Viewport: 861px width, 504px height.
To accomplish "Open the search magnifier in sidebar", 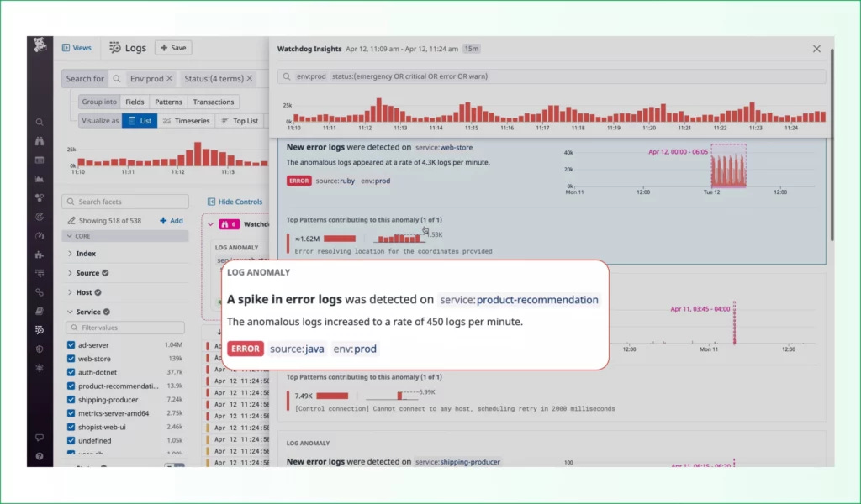I will [x=40, y=123].
